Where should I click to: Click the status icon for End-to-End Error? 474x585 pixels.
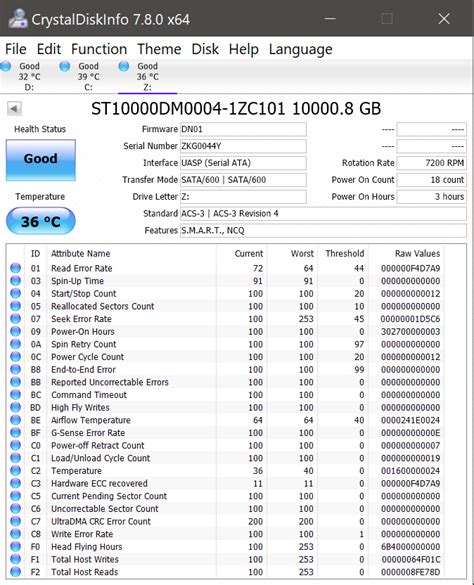pyautogui.click(x=15, y=369)
